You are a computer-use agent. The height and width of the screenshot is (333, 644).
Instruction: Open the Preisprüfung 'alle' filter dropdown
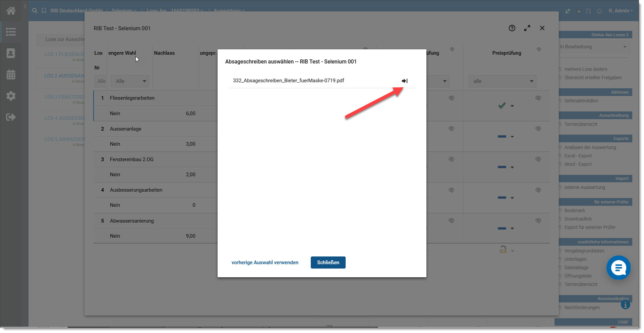502,81
